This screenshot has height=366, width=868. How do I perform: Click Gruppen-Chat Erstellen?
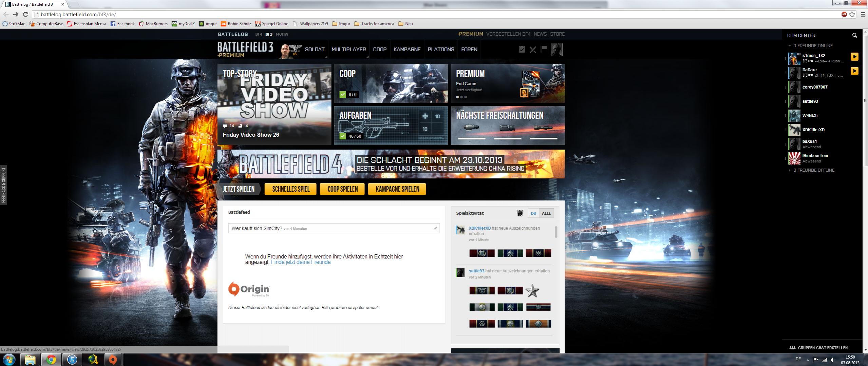pos(819,348)
